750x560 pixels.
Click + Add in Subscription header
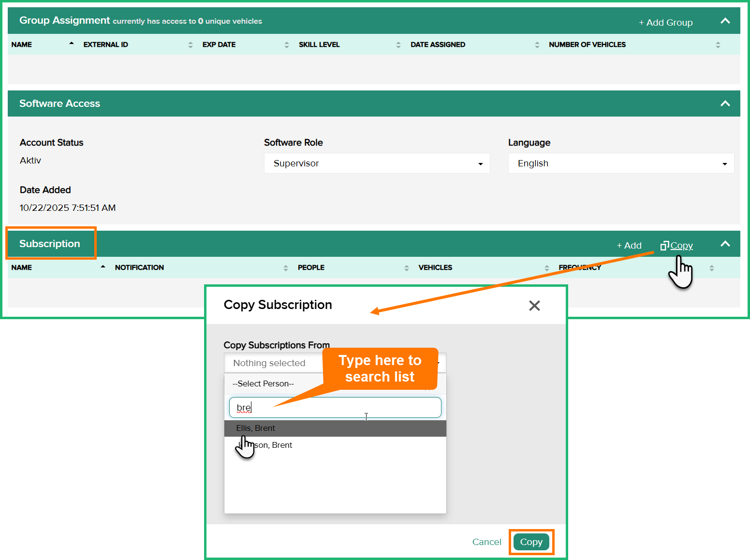click(x=629, y=246)
